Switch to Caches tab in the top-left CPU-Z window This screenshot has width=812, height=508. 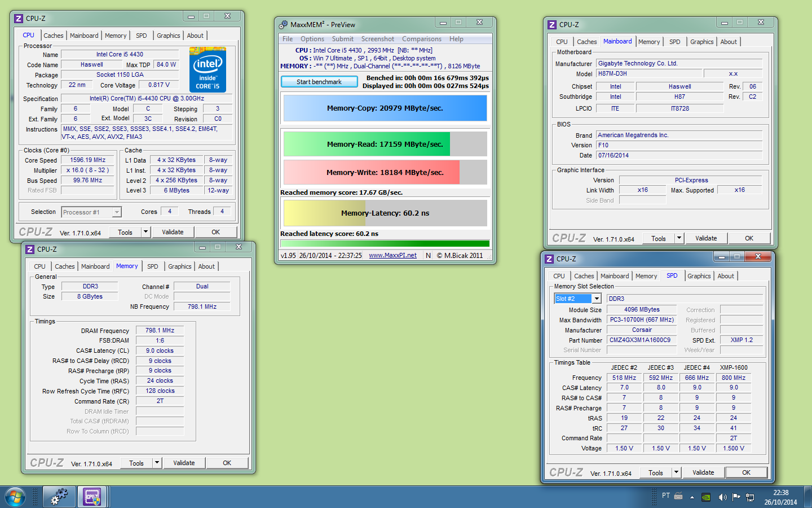click(x=54, y=36)
